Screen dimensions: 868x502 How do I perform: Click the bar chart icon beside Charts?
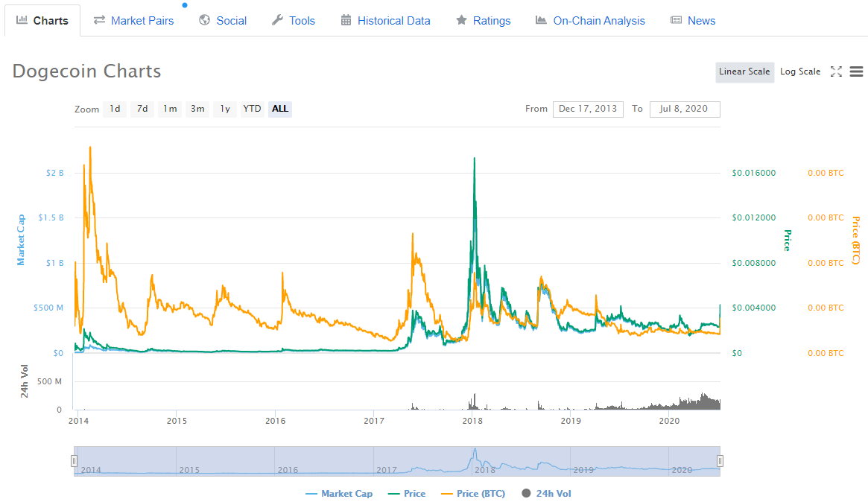tap(22, 20)
